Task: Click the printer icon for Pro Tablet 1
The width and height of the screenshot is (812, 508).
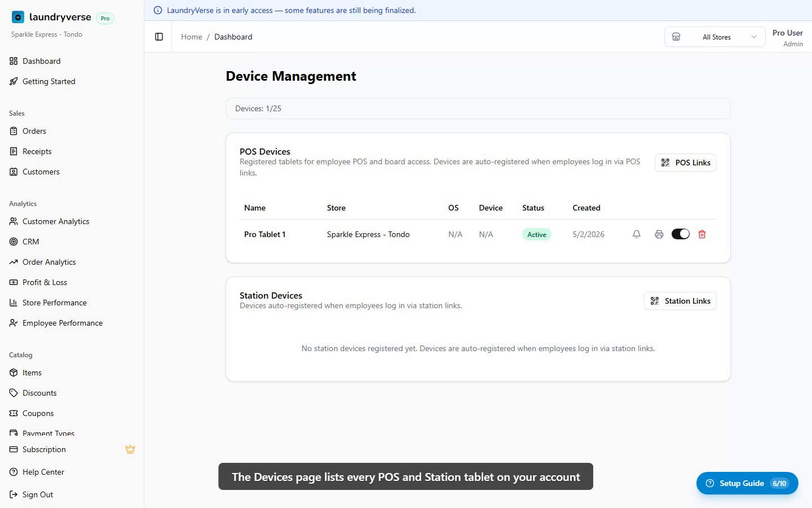Action: (x=659, y=234)
